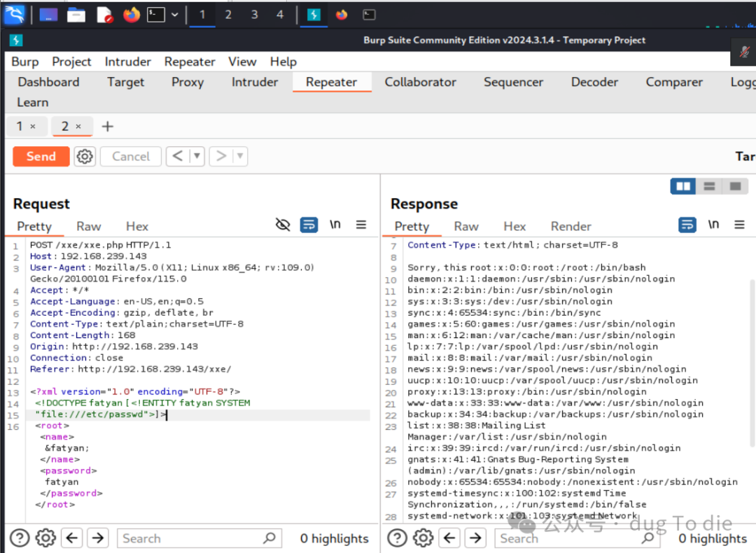Open the Response viewer hamburger menu
The height and width of the screenshot is (553, 756).
point(740,225)
